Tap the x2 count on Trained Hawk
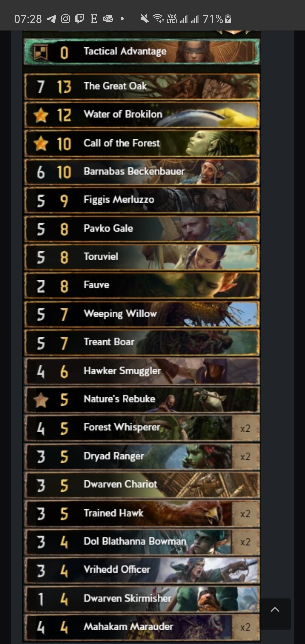The image size is (305, 644). click(245, 514)
